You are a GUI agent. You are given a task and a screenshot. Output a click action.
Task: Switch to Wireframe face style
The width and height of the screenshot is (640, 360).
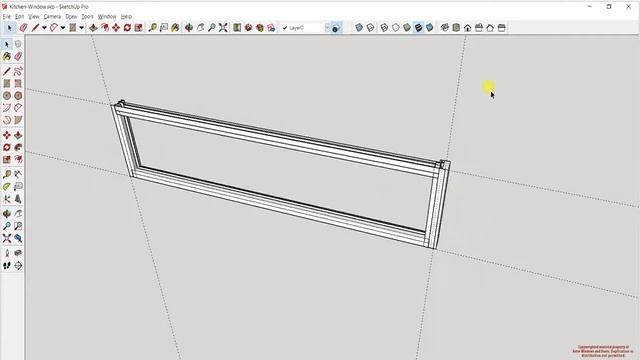[384, 28]
